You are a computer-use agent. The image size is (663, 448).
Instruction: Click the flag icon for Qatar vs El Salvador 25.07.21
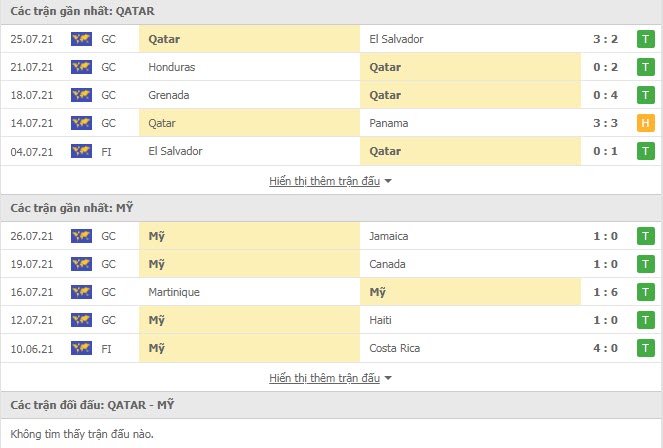pos(81,39)
